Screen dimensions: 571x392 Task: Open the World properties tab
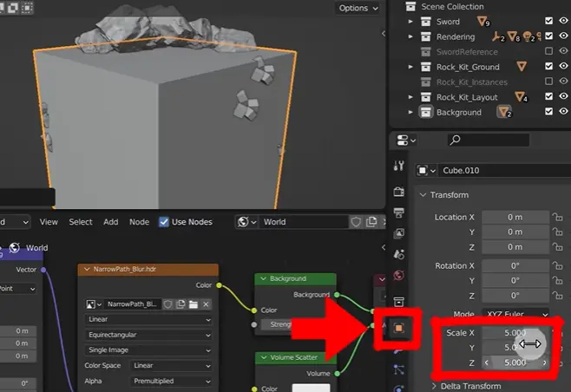(399, 275)
